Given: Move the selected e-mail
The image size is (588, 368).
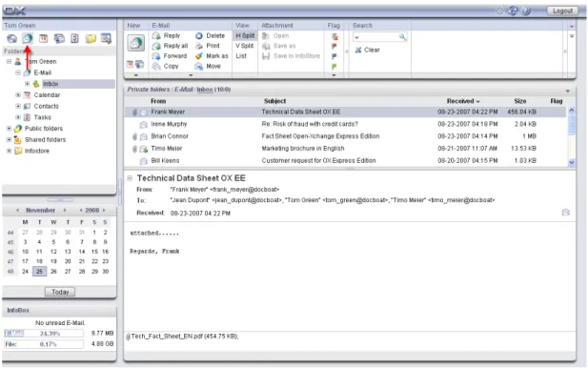Looking at the screenshot, I should [x=208, y=66].
